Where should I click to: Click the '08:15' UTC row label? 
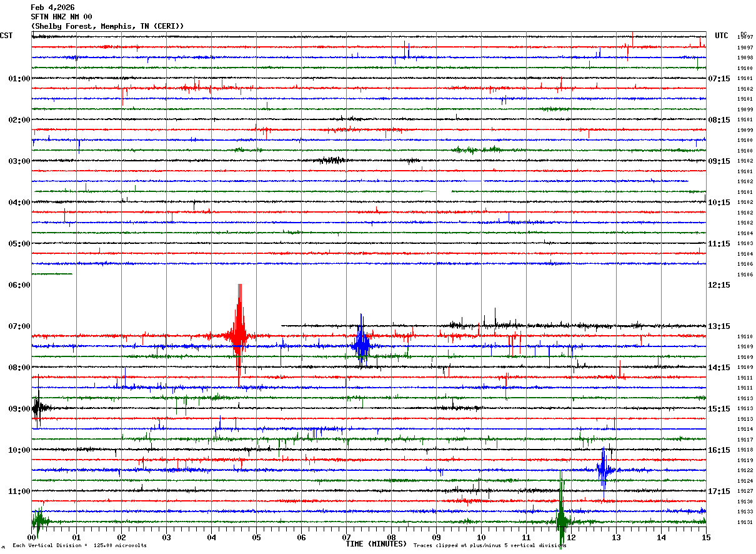pyautogui.click(x=719, y=120)
